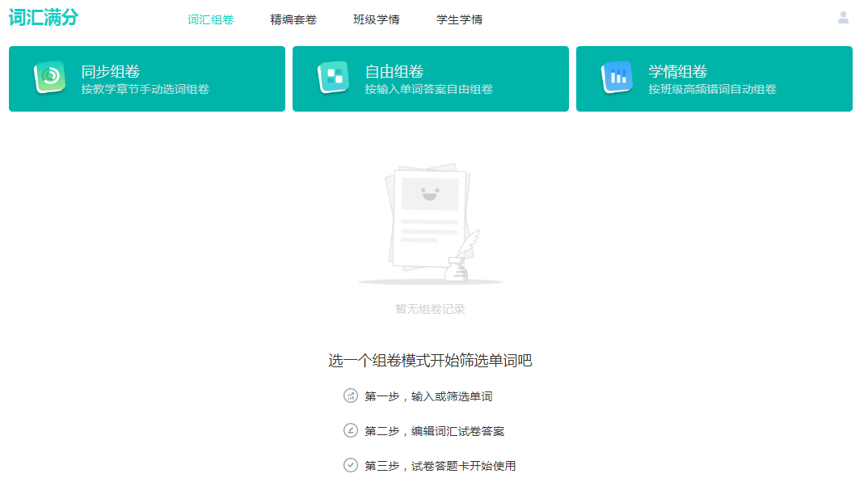Screen dimensions: 868x478
Task: Choose the 学情组卷 card
Action: 714,78
